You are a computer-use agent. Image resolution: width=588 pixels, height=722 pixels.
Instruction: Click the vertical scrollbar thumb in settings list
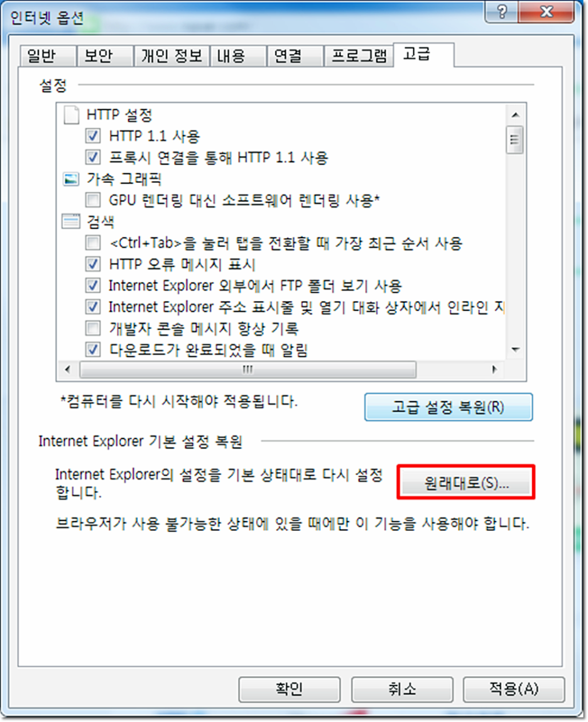[x=514, y=140]
